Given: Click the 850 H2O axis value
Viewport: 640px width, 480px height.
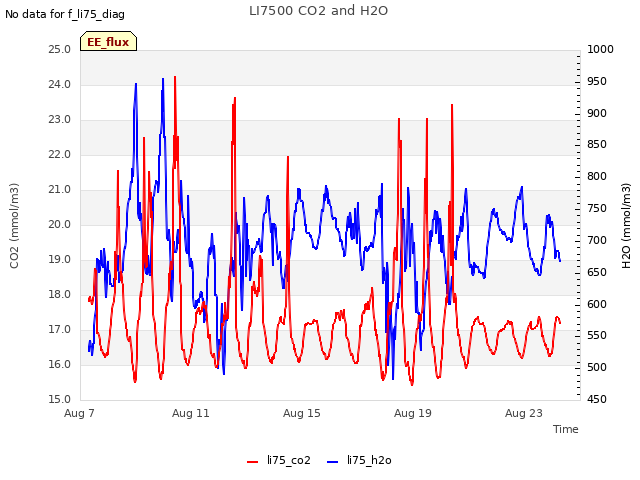Looking at the screenshot, I should tap(597, 144).
